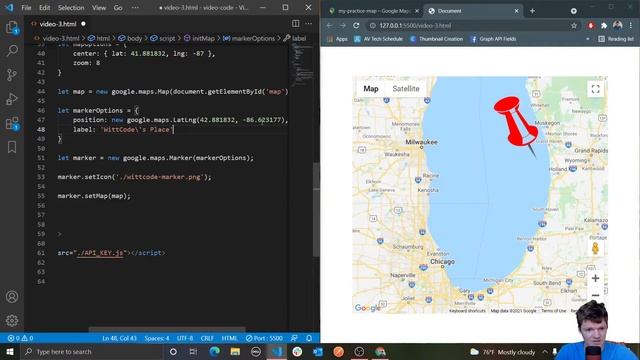Click Ln 48, Col 43 position

119,338
